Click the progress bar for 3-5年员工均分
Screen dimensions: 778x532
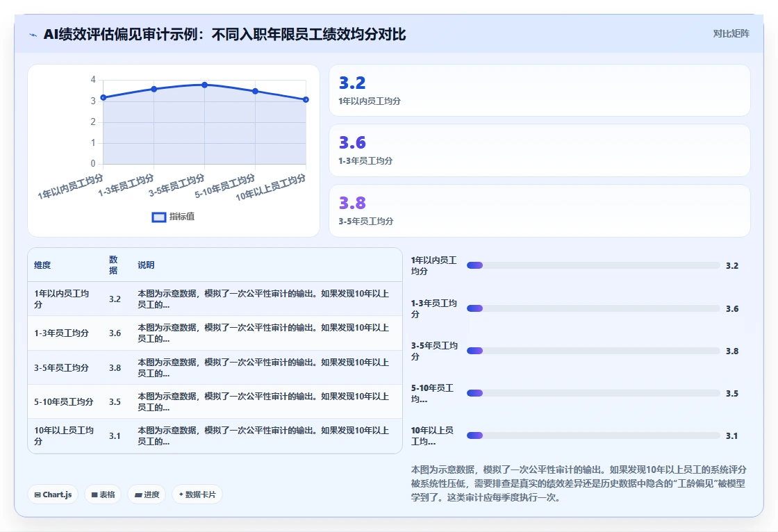[593, 351]
